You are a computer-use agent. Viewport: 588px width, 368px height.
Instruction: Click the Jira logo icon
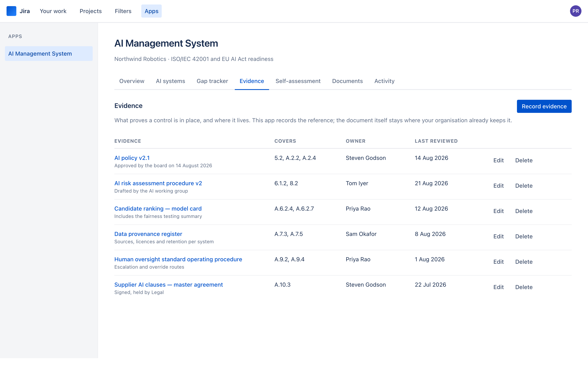tap(11, 11)
